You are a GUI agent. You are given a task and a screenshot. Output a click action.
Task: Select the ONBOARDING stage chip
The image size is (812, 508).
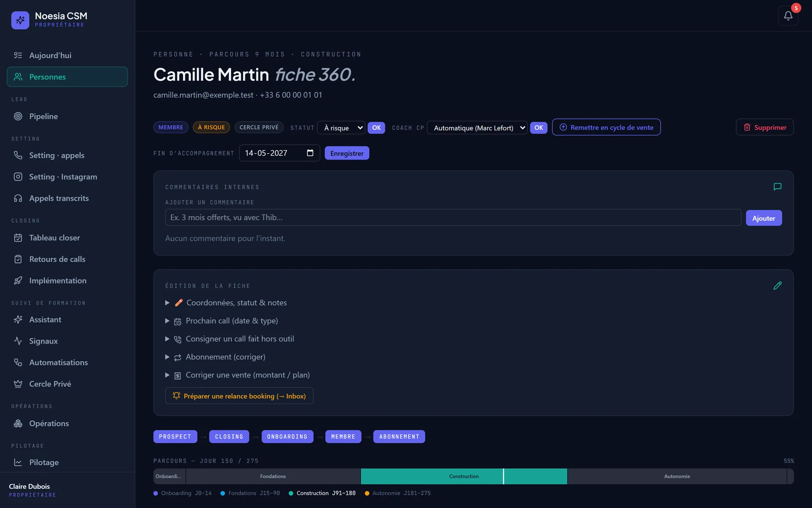click(x=287, y=436)
